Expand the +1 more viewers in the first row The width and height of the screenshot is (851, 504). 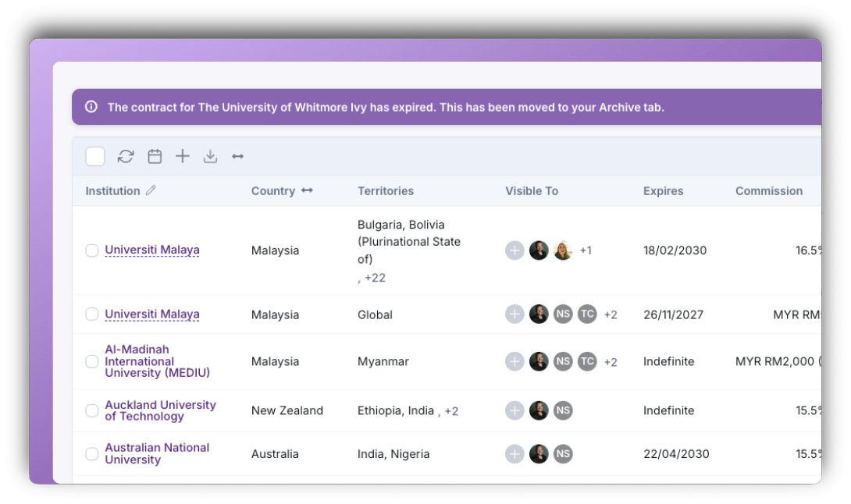pyautogui.click(x=586, y=250)
